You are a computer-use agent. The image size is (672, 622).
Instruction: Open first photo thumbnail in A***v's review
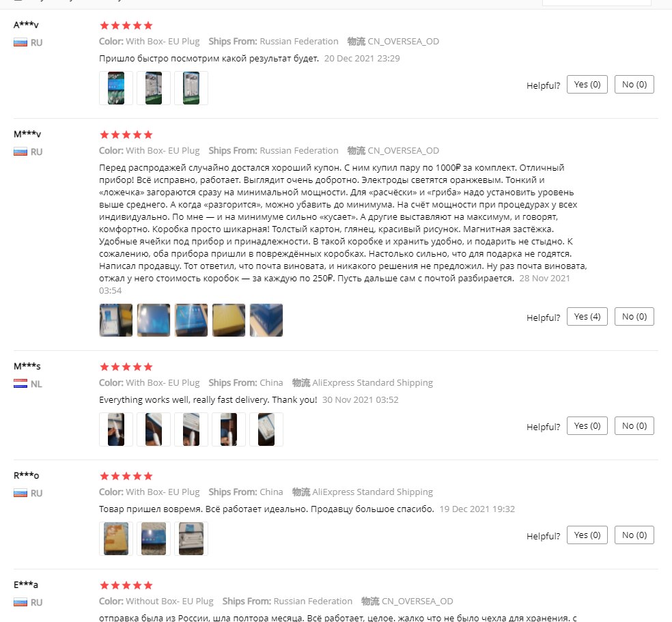coord(116,88)
